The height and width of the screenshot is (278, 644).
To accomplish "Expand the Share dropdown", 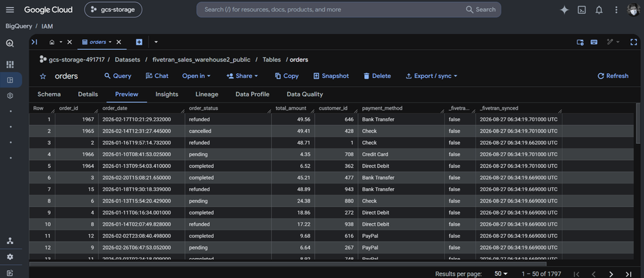I will 242,76.
